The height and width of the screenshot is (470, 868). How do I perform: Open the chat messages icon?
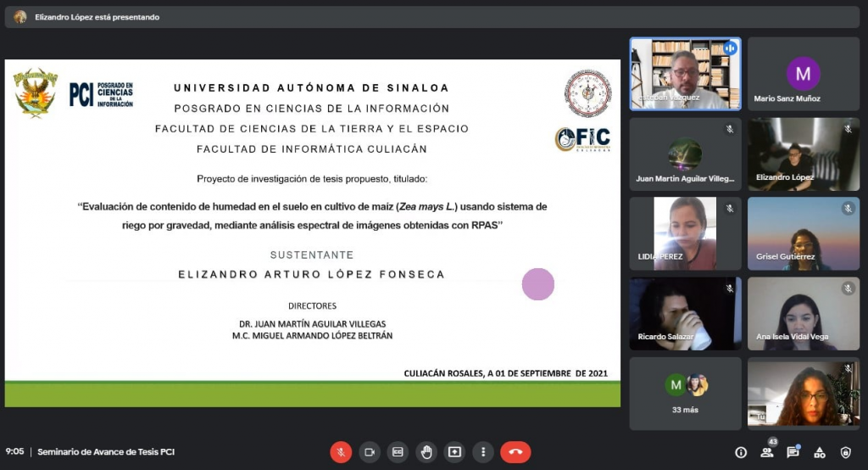click(793, 451)
